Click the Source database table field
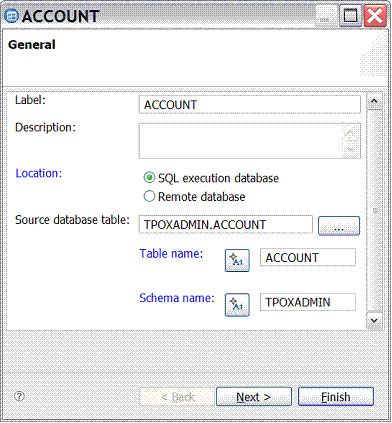This screenshot has width=392, height=423. pos(226,224)
